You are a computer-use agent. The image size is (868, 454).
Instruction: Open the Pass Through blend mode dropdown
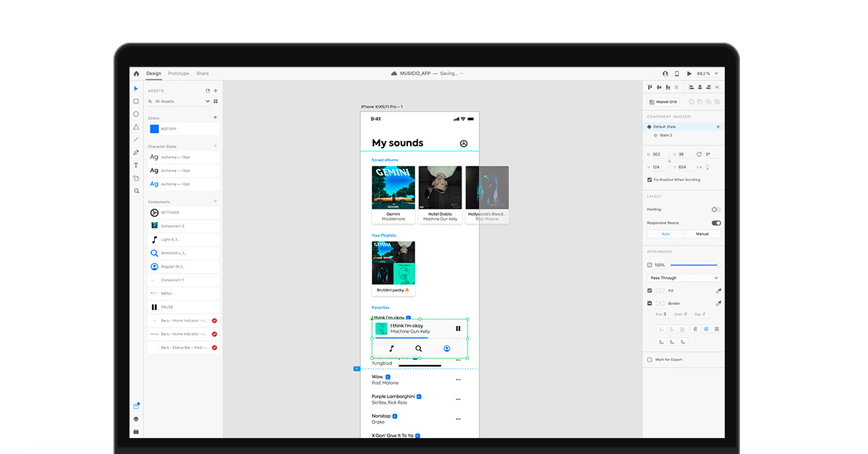pyautogui.click(x=684, y=278)
